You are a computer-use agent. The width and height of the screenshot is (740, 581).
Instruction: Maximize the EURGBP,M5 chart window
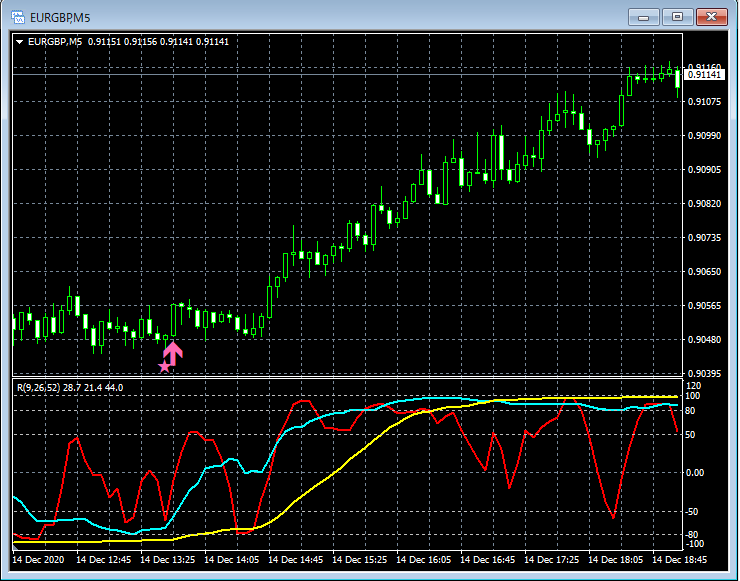[x=677, y=16]
